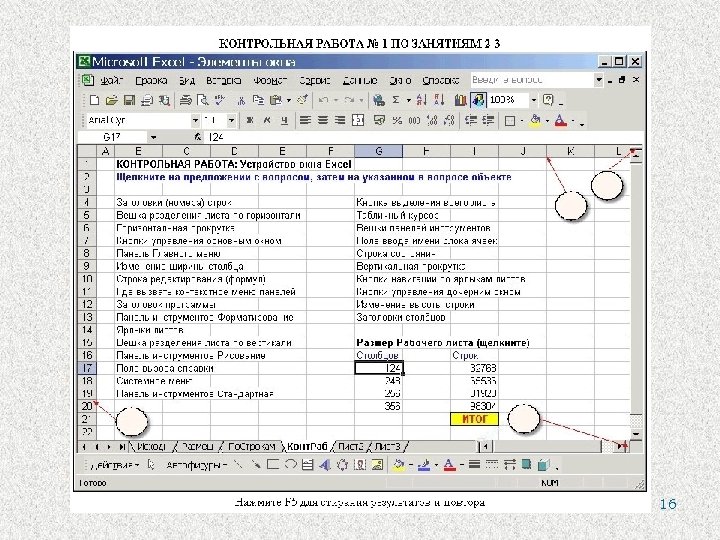Apply currency format icon in Formatting toolbar
The width and height of the screenshot is (720, 540).
(x=379, y=120)
